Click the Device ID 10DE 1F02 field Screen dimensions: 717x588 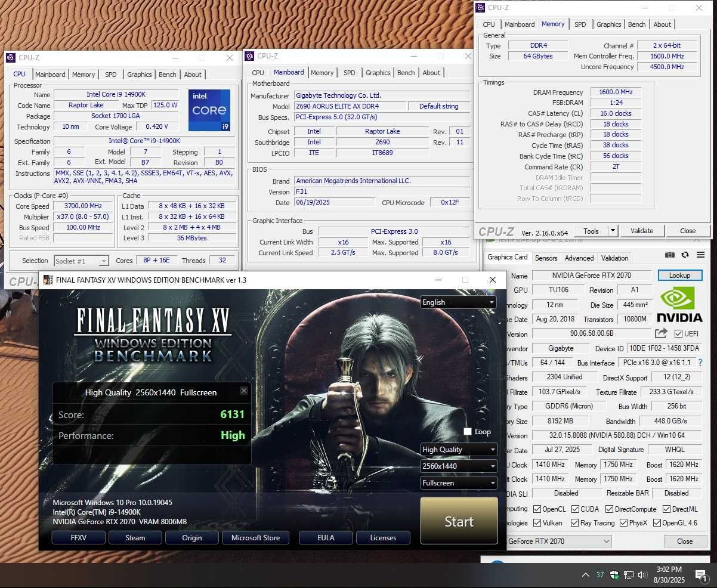(x=665, y=348)
